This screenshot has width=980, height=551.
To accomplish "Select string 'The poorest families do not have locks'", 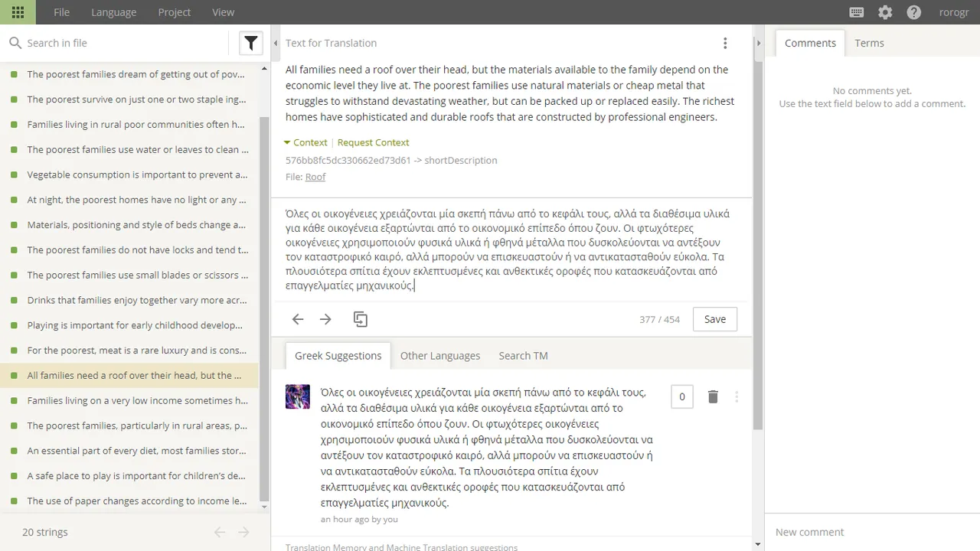I will pyautogui.click(x=130, y=250).
